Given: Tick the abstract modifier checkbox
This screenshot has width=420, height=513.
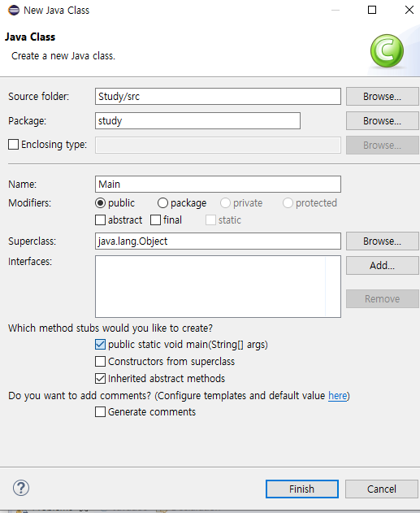Looking at the screenshot, I should 101,220.
